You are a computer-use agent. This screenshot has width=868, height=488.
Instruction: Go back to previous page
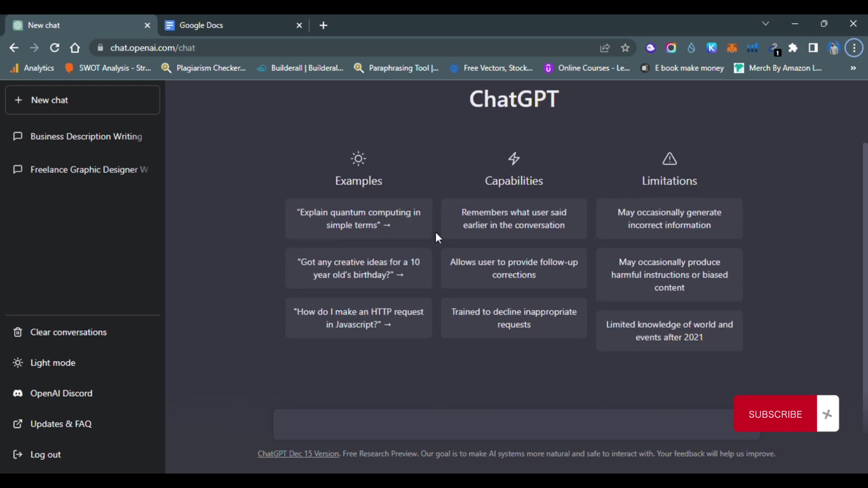[14, 48]
